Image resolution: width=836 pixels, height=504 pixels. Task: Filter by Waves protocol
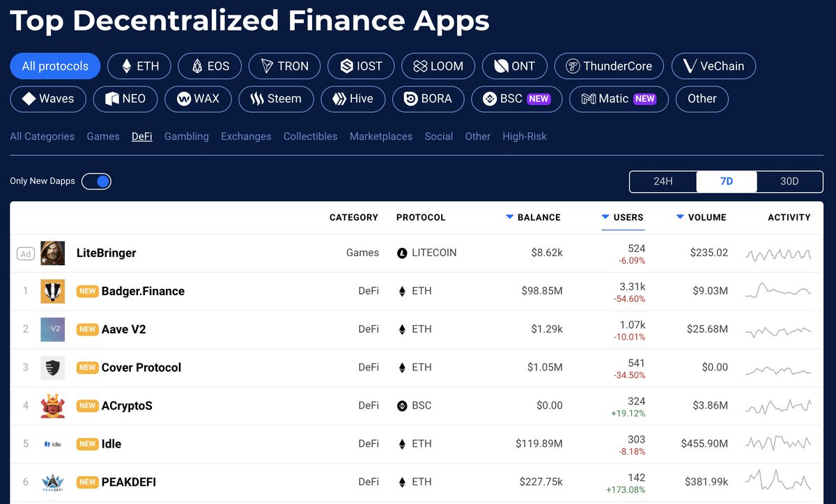pos(48,99)
